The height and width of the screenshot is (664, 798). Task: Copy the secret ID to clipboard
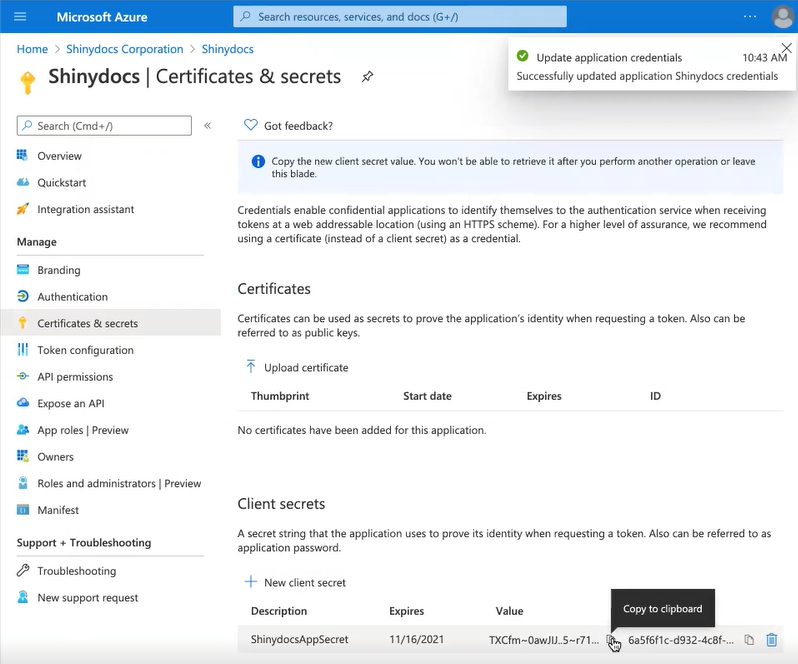[x=749, y=640]
